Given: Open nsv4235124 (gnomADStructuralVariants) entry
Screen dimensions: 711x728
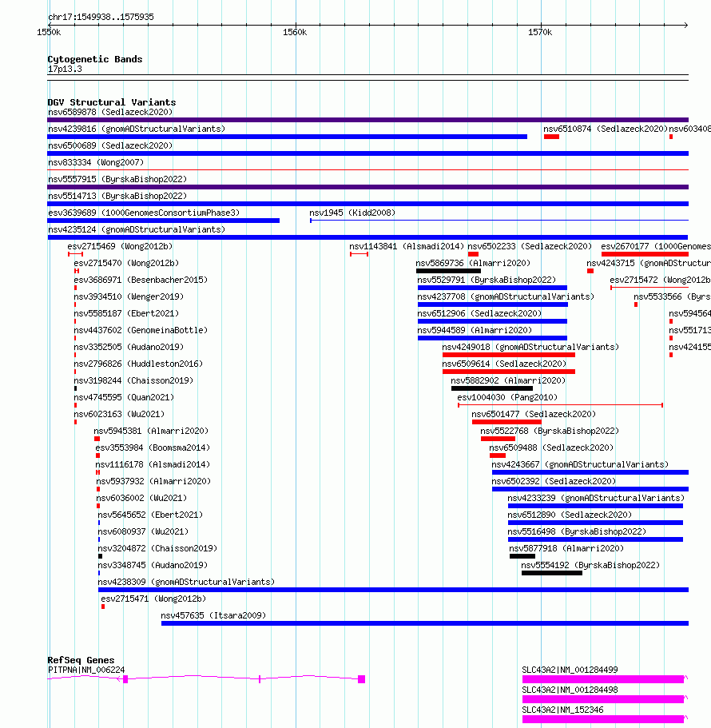Looking at the screenshot, I should point(137,229).
